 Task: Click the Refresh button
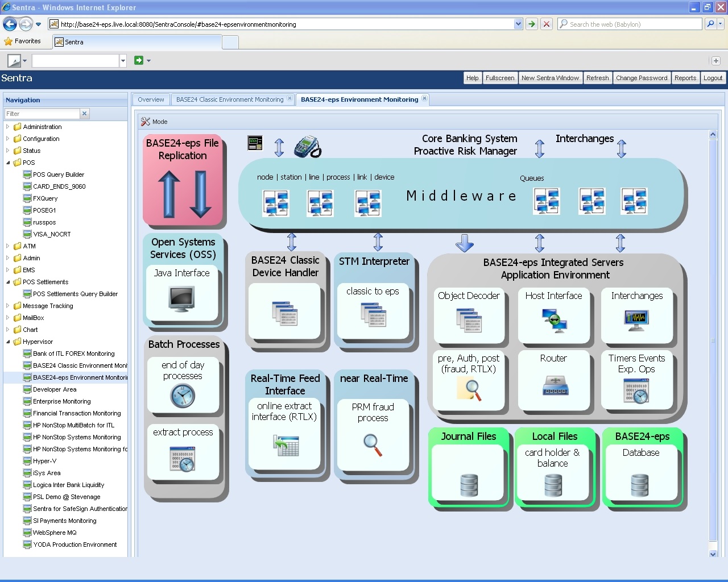[597, 78]
